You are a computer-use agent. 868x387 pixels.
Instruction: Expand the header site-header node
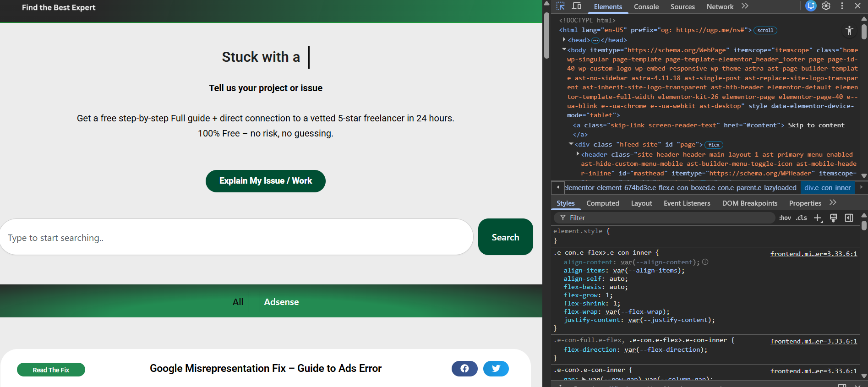tap(578, 154)
